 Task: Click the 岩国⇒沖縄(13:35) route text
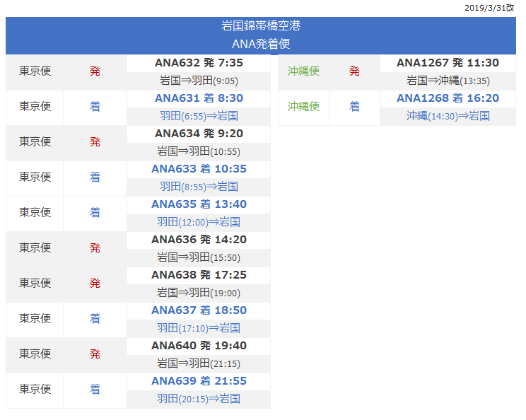448,81
